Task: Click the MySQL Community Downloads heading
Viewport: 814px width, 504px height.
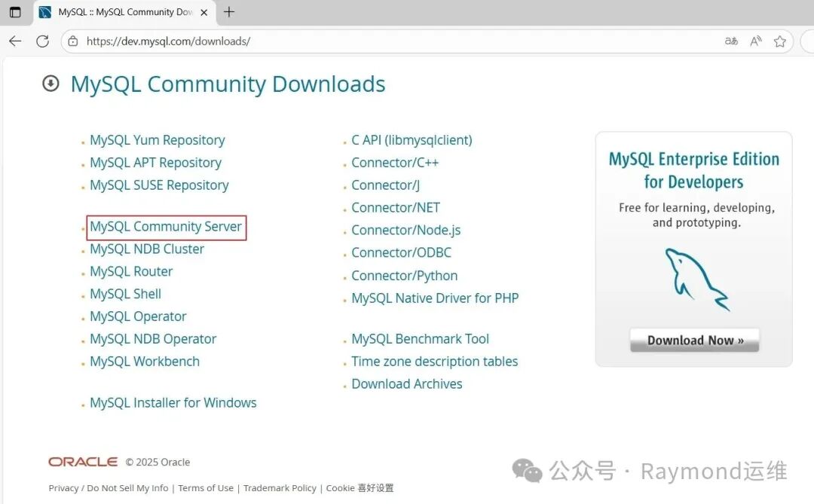Action: tap(228, 84)
